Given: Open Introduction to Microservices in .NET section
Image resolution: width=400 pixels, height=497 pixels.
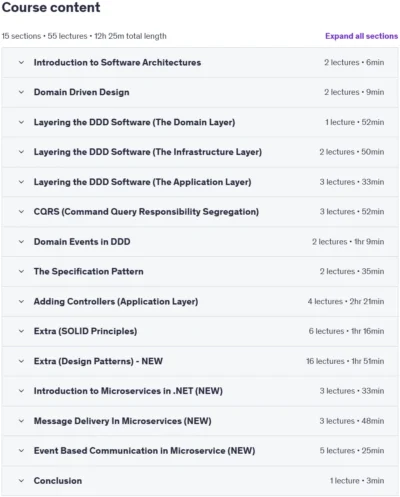Looking at the screenshot, I should [128, 391].
